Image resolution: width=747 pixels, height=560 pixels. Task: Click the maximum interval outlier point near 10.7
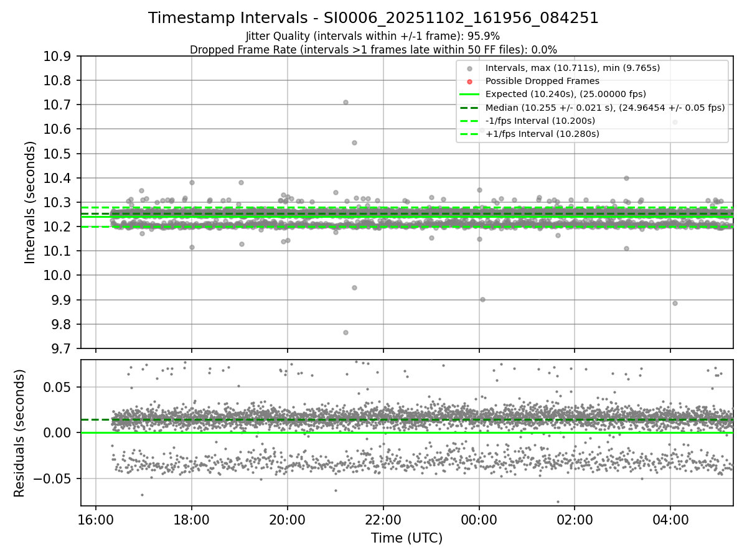[x=345, y=102]
